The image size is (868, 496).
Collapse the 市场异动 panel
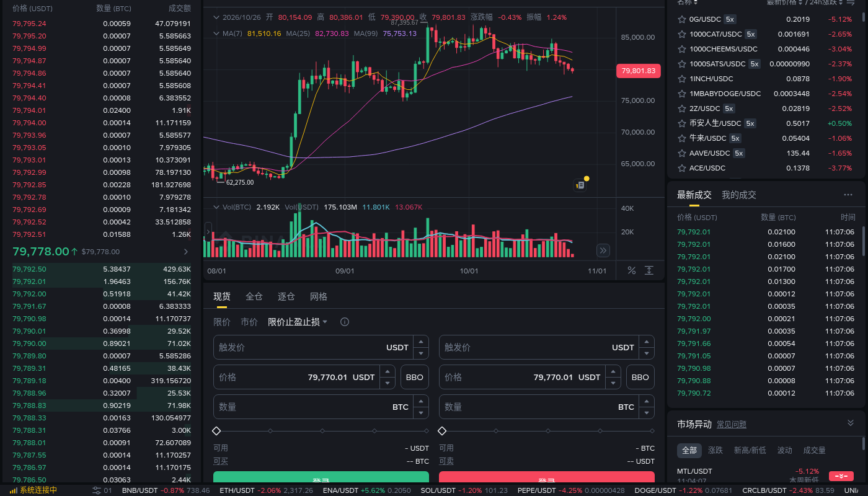[x=851, y=423]
